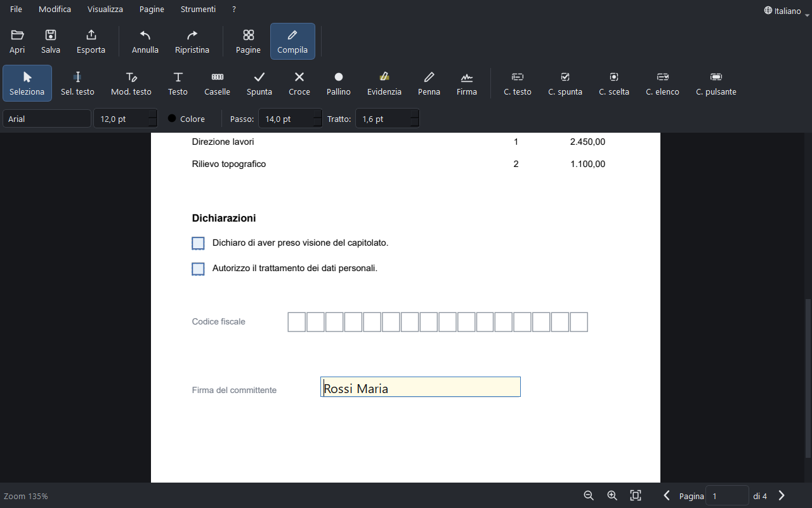This screenshot has width=812, height=508.
Task: Add a C. elenco list field
Action: click(x=663, y=83)
